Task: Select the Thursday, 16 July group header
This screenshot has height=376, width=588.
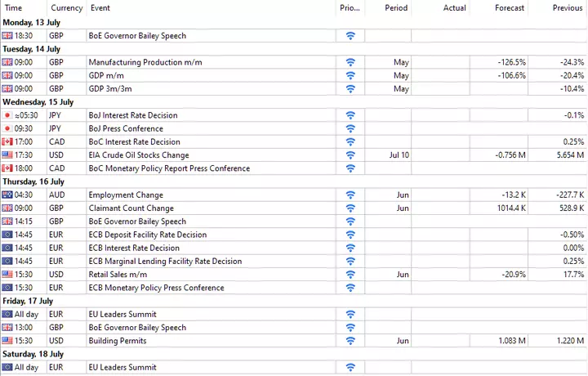Action: click(33, 181)
